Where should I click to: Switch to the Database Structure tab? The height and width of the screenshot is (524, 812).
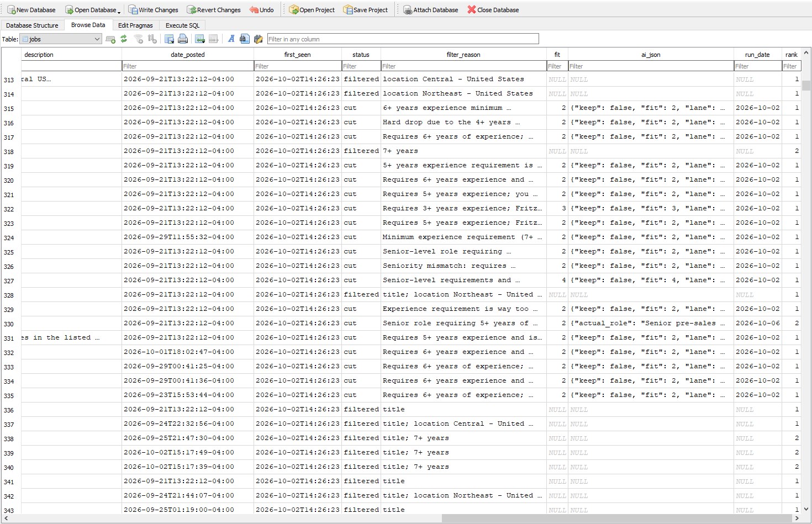pos(32,25)
